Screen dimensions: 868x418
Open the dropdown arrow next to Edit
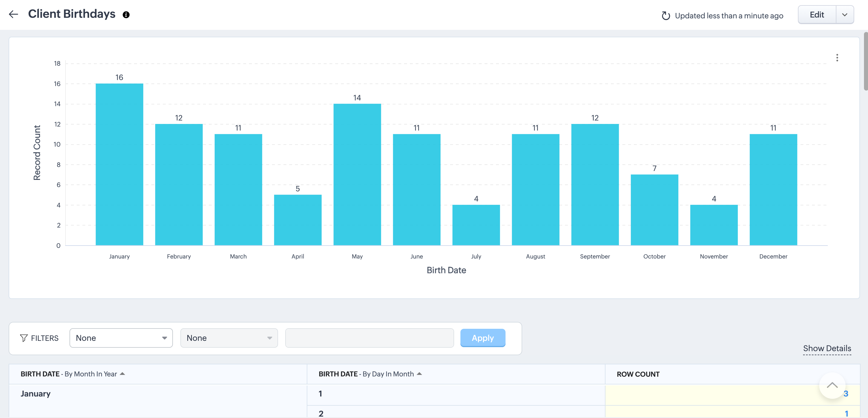pos(844,15)
